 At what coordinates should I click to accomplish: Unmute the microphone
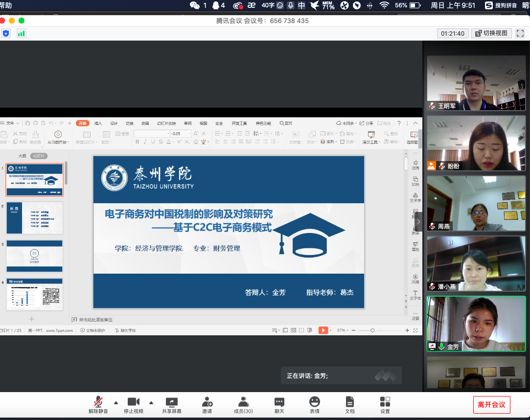click(x=98, y=402)
